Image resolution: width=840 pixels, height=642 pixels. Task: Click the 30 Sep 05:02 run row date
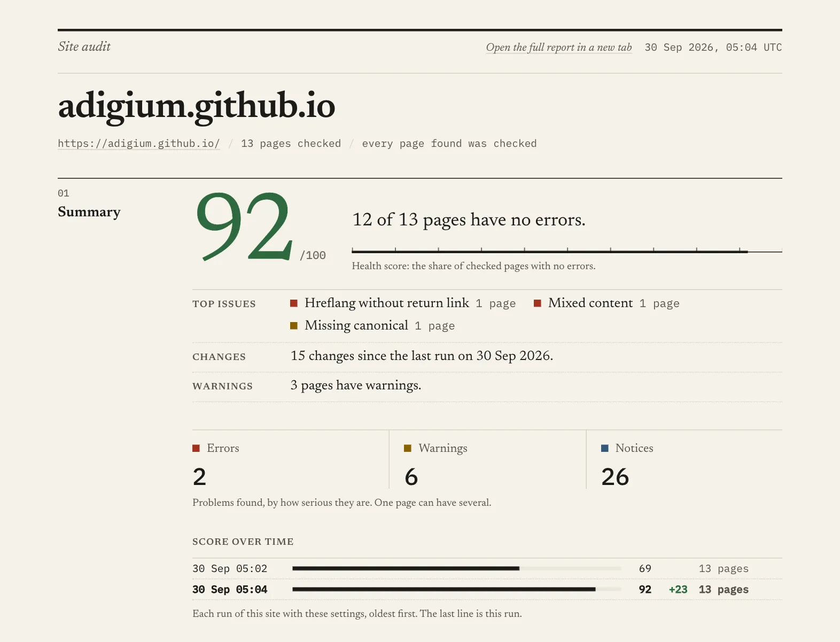click(x=230, y=569)
